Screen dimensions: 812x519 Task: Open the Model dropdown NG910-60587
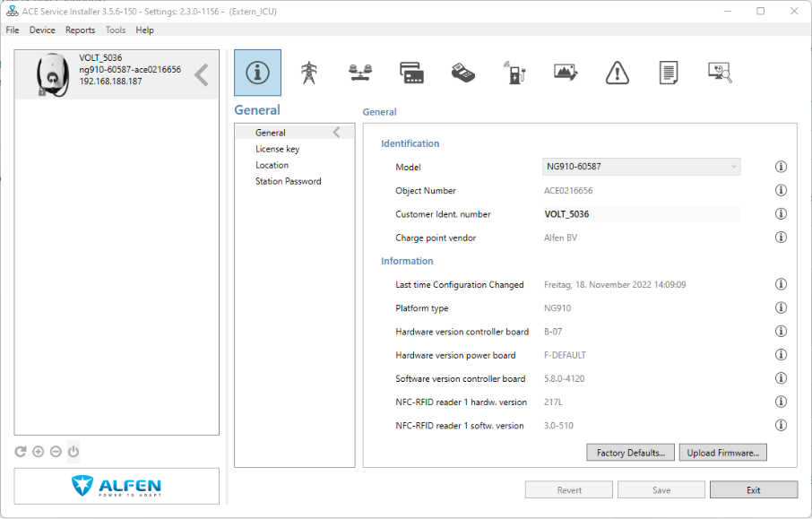641,167
